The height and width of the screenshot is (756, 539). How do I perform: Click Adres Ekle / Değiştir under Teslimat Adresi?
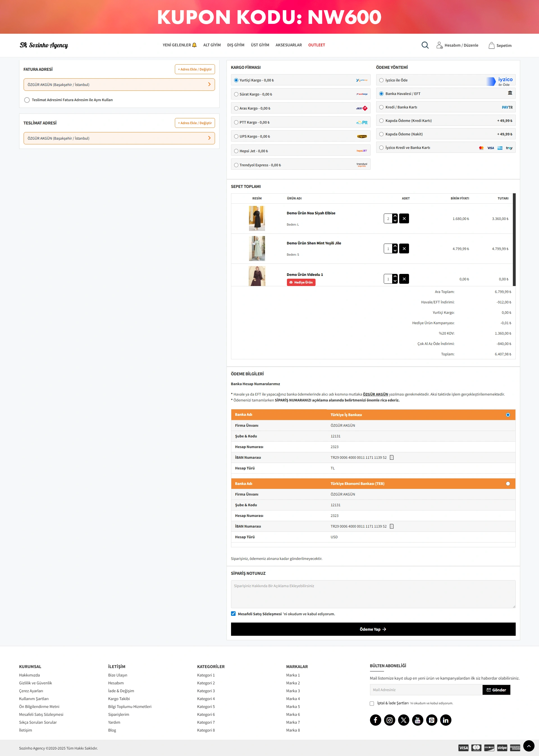pos(195,123)
